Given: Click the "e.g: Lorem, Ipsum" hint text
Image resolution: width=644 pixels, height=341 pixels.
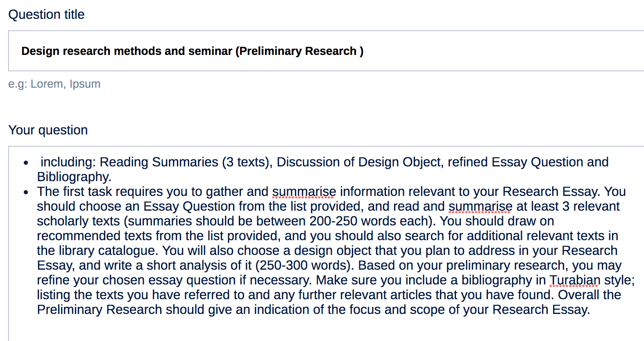Looking at the screenshot, I should 54,84.
